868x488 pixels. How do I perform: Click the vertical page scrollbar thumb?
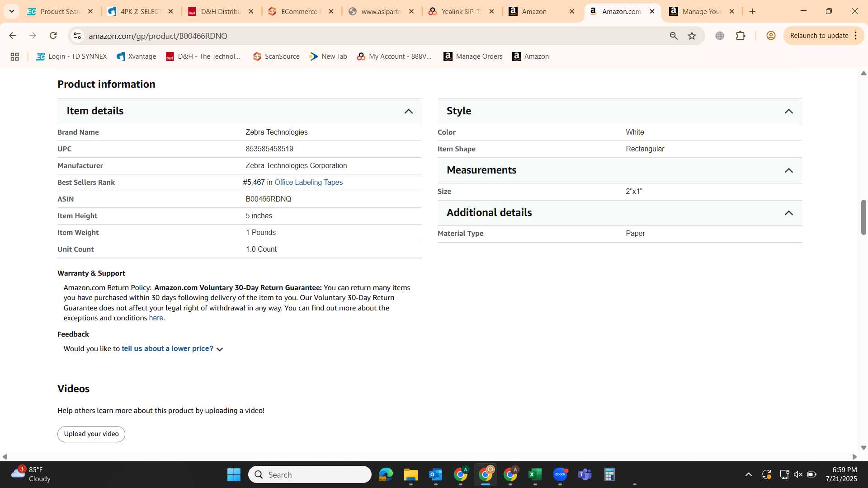(x=863, y=217)
